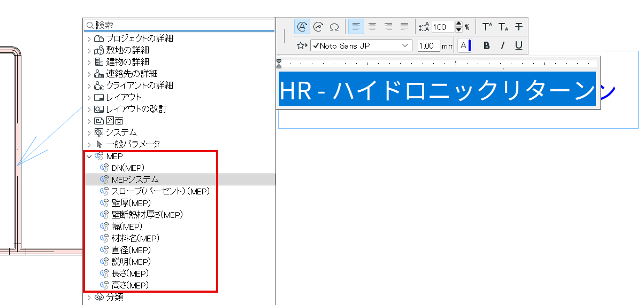Screen dimensions: 644x305
Task: Select 直径(MEP) autotext item
Action: tap(131, 250)
